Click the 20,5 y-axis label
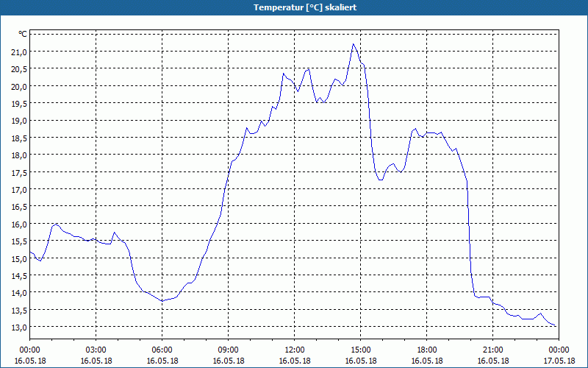The image size is (588, 368). point(19,69)
